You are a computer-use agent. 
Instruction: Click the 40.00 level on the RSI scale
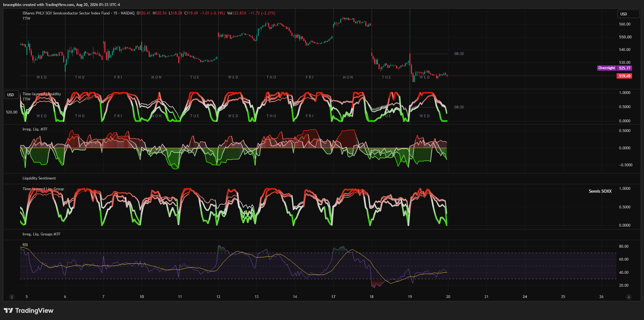point(624,273)
